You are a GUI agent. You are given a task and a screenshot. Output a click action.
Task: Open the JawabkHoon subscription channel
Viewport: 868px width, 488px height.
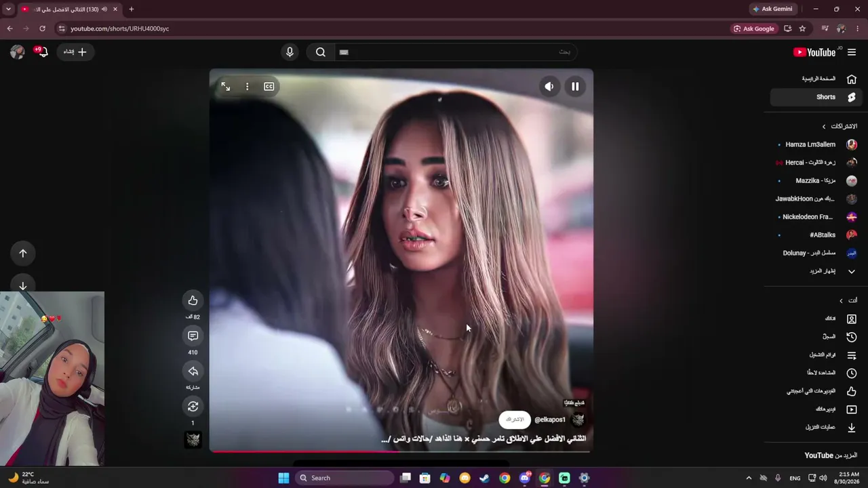[816, 199]
